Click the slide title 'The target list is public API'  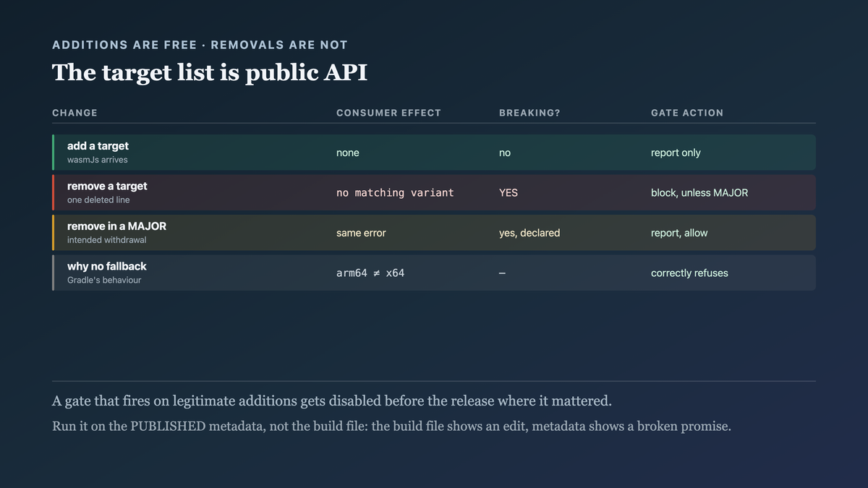click(210, 72)
